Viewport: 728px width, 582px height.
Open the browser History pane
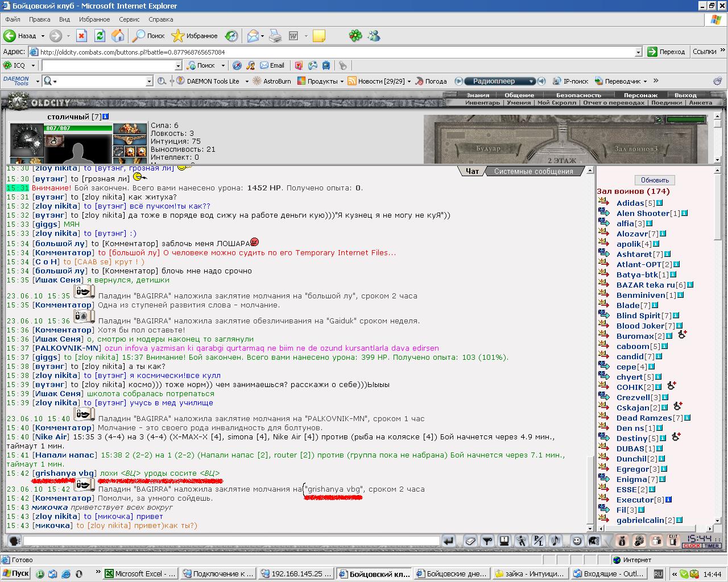(x=231, y=36)
